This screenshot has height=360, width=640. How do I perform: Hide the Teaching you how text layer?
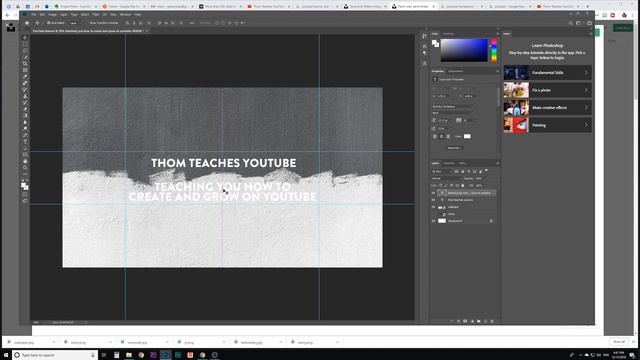[433, 193]
